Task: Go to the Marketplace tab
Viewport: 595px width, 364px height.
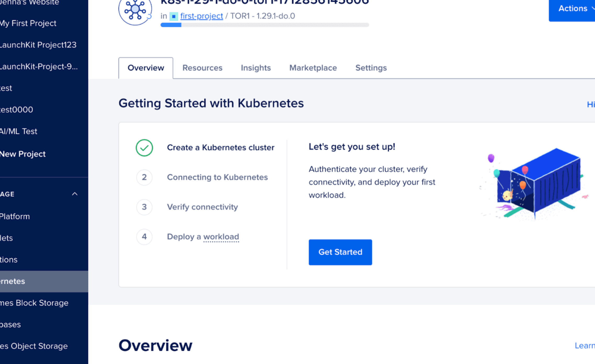Action: (313, 68)
